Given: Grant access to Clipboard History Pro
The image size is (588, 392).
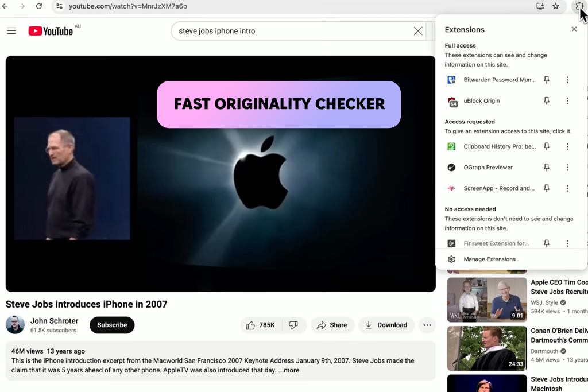Looking at the screenshot, I should pyautogui.click(x=500, y=146).
